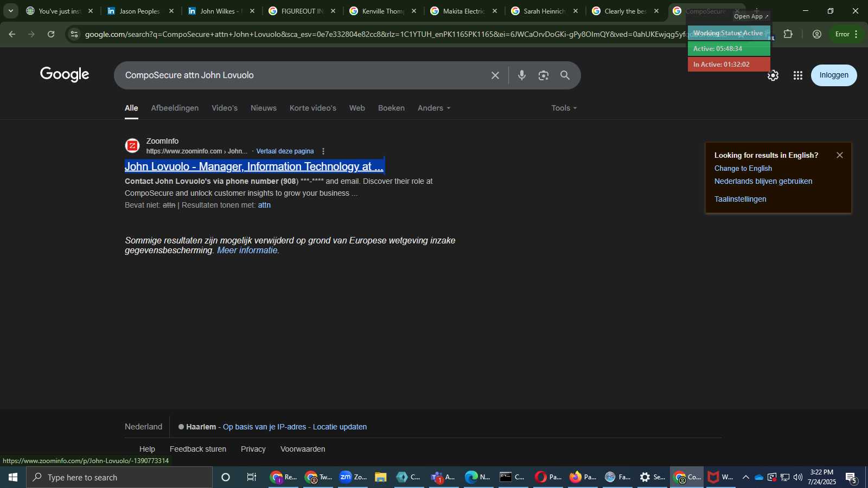Open Help footer link
The height and width of the screenshot is (488, 868).
click(147, 449)
